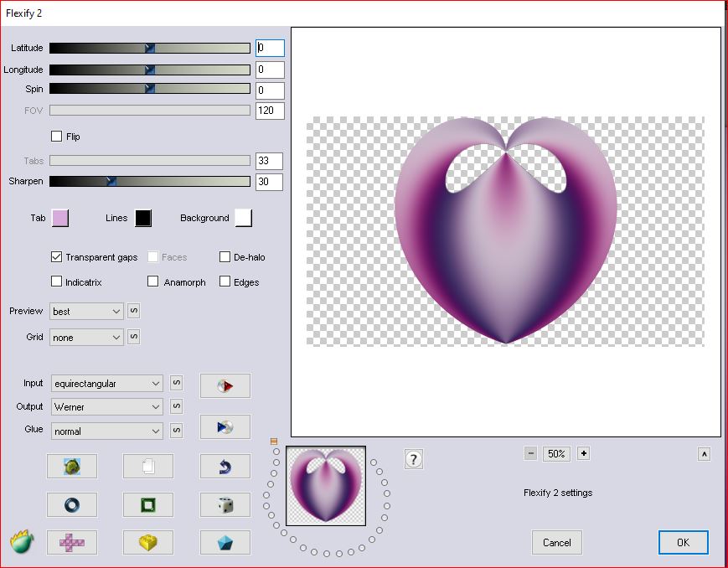Click the dark ring icon button
Viewport: 728px width, 568px height.
coord(72,505)
